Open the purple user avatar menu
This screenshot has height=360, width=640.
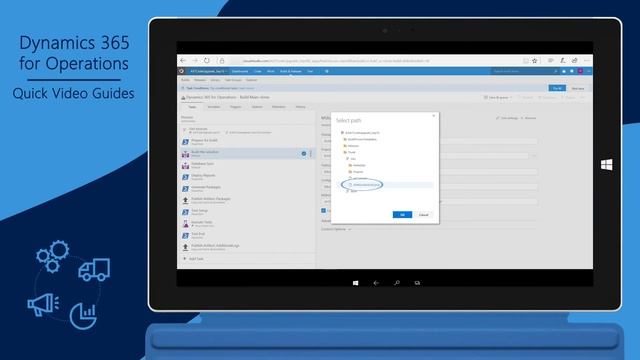tap(580, 71)
